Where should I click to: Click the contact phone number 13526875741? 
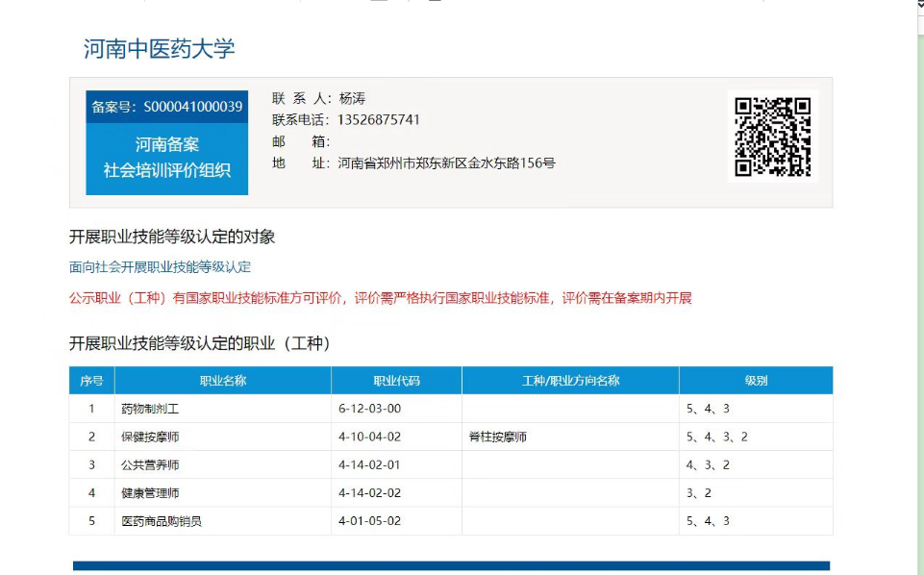pyautogui.click(x=379, y=120)
